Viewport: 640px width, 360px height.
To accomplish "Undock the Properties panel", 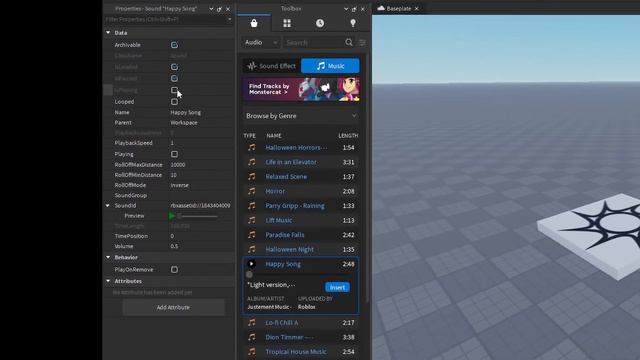I will click(x=219, y=9).
